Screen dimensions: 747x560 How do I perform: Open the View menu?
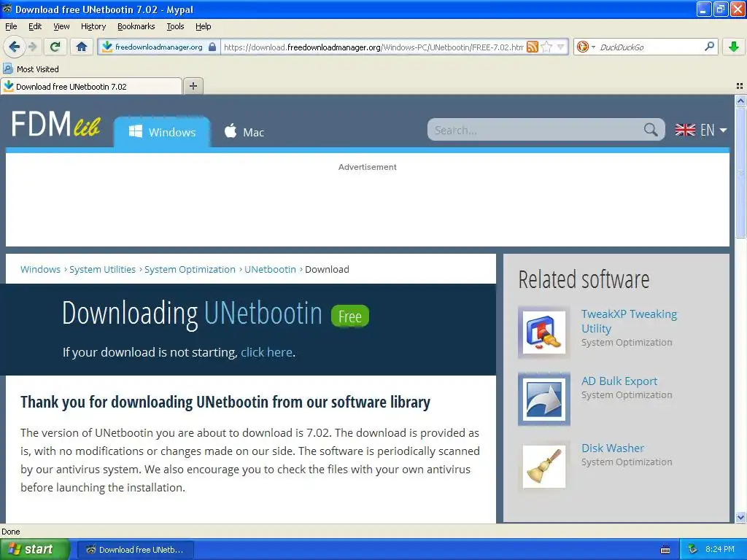pyautogui.click(x=61, y=26)
